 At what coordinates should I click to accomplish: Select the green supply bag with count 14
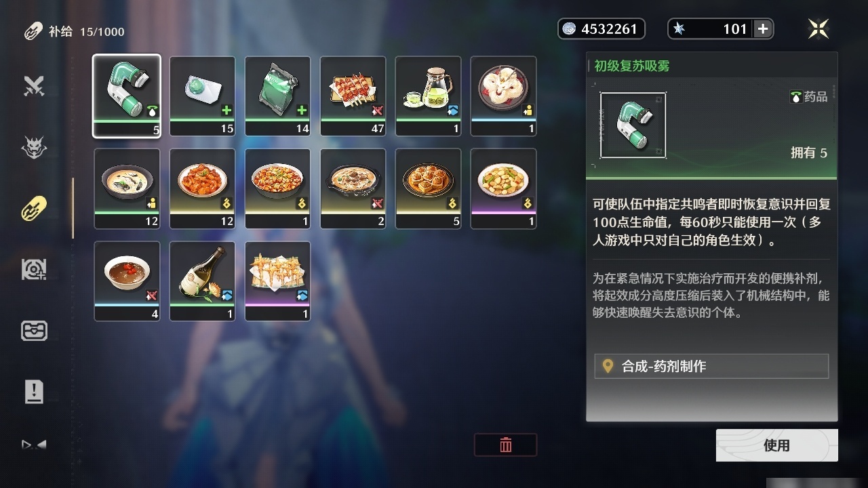(x=277, y=96)
